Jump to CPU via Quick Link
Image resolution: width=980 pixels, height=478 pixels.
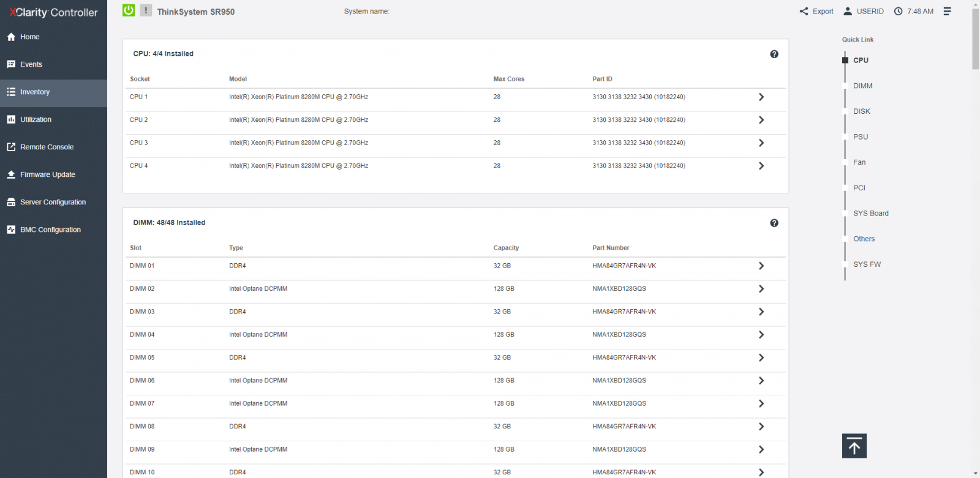[x=861, y=60]
